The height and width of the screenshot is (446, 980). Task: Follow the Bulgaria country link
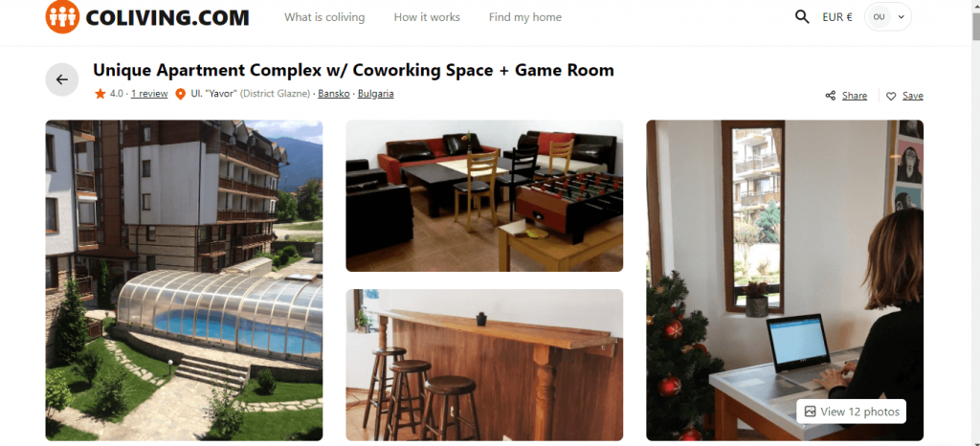(x=375, y=94)
